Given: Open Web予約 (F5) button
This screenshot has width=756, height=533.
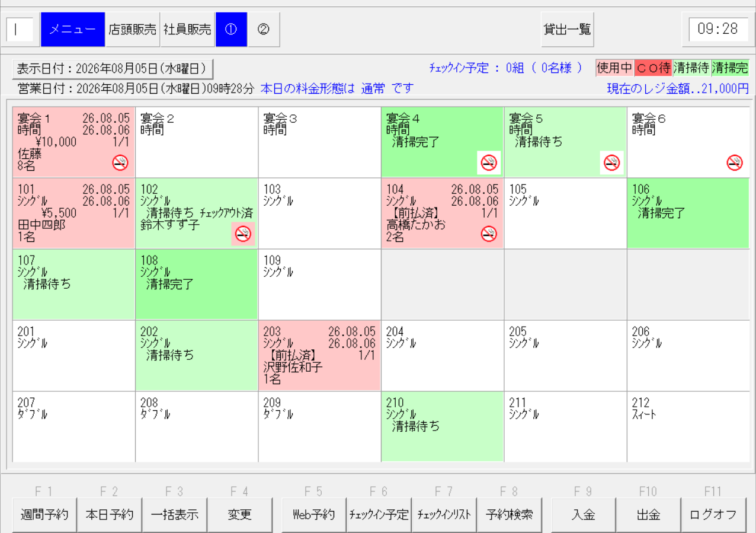Looking at the screenshot, I should [314, 515].
